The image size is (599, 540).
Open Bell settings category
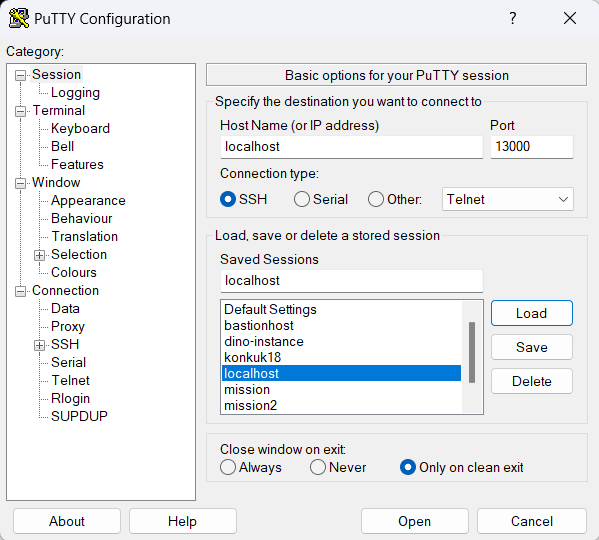[62, 146]
